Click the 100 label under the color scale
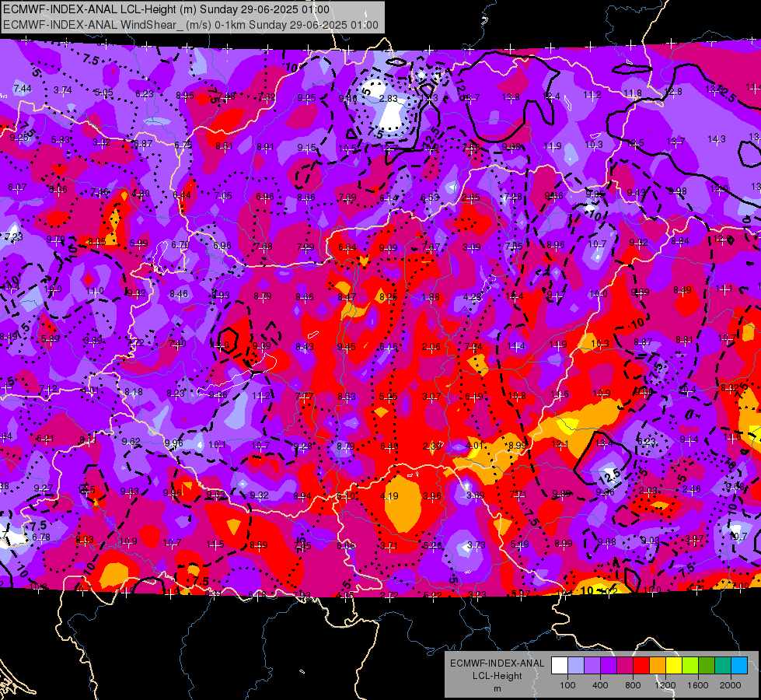This screenshot has width=761, height=700. pyautogui.click(x=567, y=685)
